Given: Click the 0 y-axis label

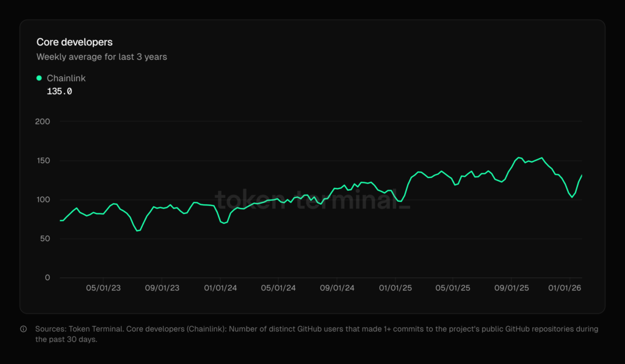Looking at the screenshot, I should 47,278.
